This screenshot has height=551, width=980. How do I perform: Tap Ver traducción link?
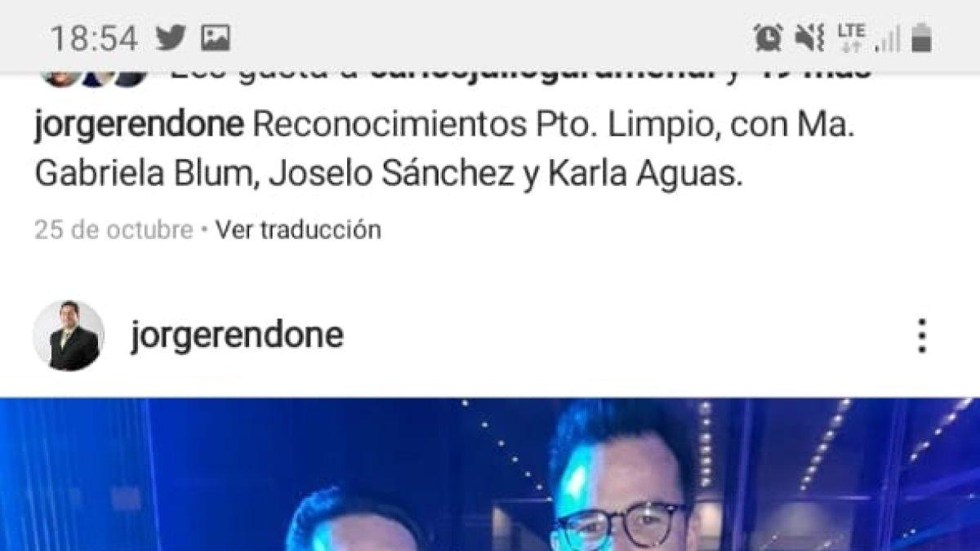tap(298, 230)
